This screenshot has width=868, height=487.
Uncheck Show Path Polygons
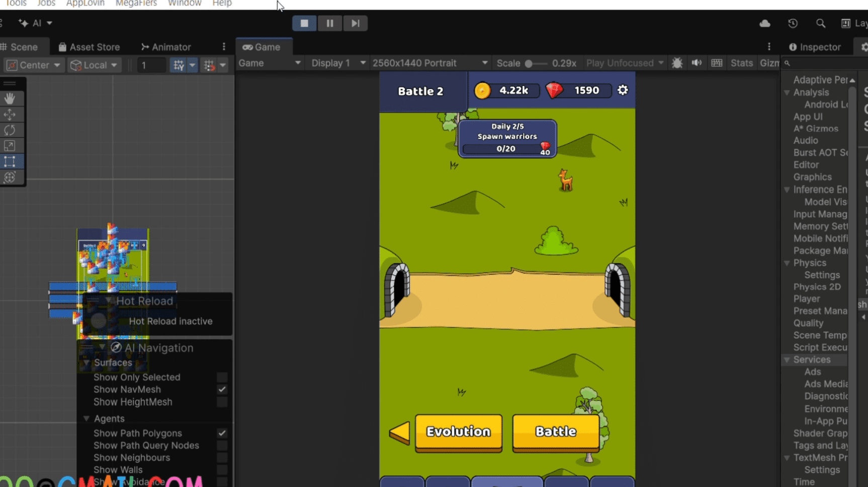(222, 433)
